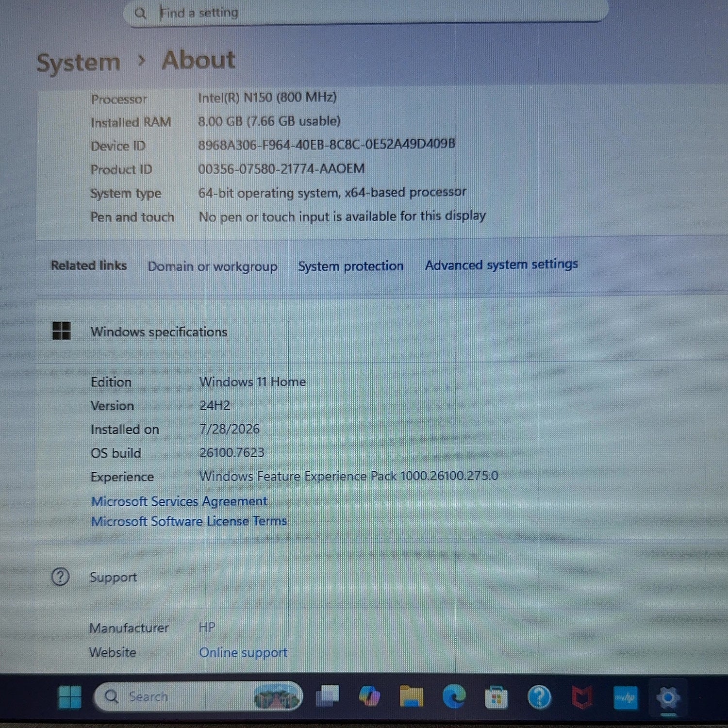
Task: Open File Explorer from the taskbar
Action: pyautogui.click(x=411, y=697)
